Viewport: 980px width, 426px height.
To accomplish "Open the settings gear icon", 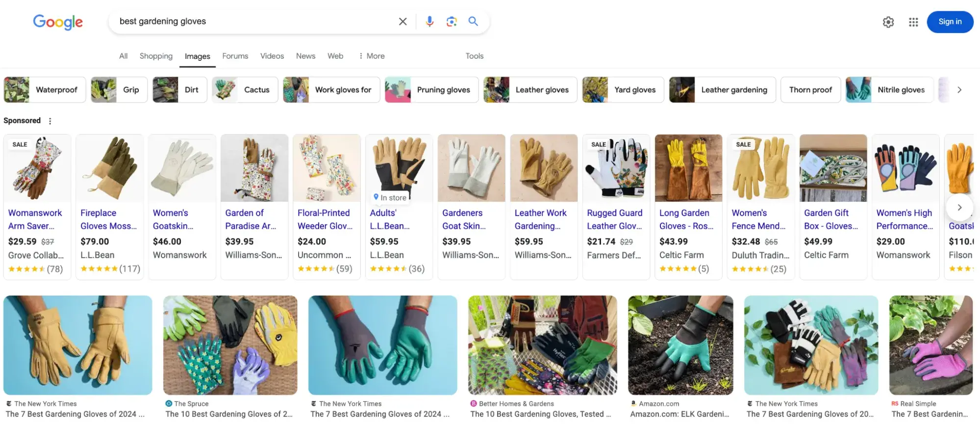I will pyautogui.click(x=888, y=22).
